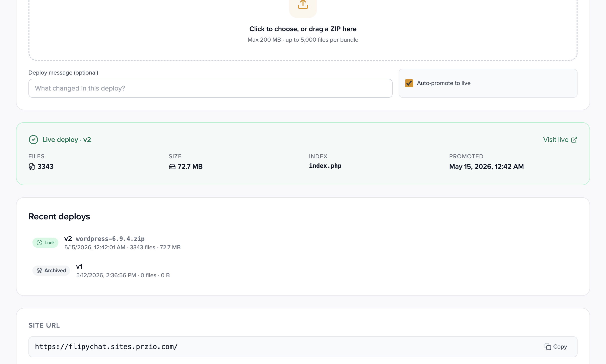Click the 'Live deploy · v2' heading

tap(67, 140)
